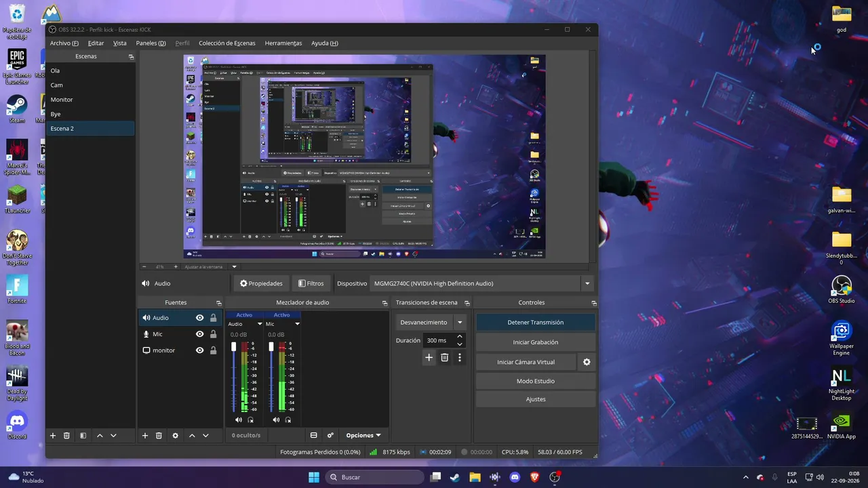Switch mixer layout icon next to Opciones
This screenshot has width=868, height=488.
[x=313, y=435]
